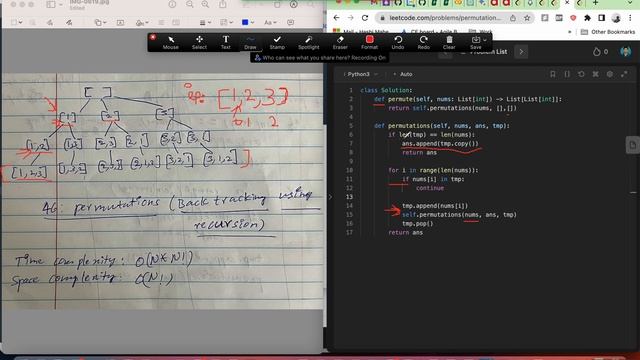Screen dimensions: 640x360
Task: Enable the Spotlight annotation tool
Action: (309, 42)
